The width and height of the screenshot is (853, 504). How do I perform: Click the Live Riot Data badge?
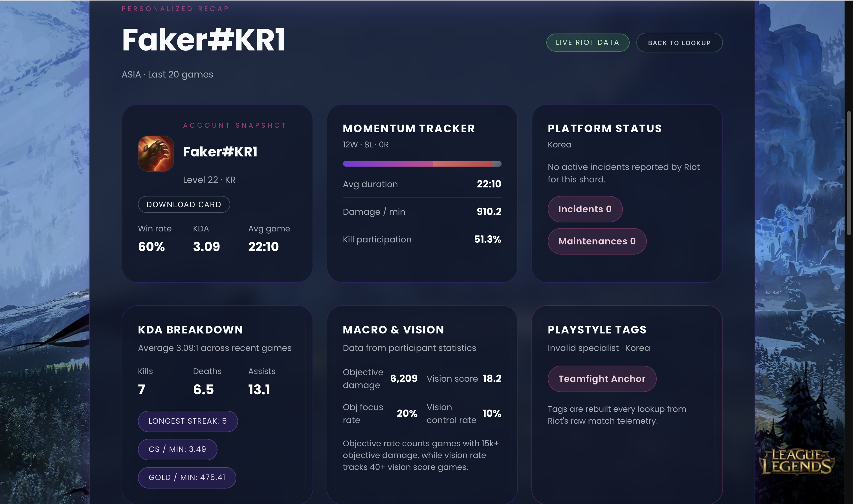pos(587,43)
